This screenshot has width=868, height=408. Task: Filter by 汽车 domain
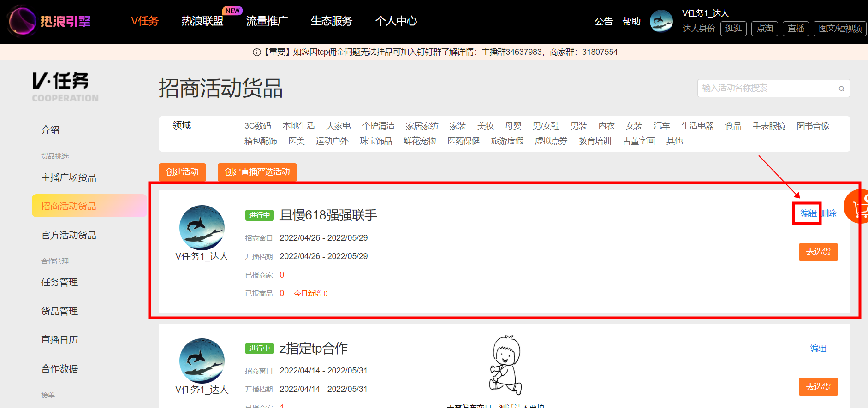(662, 126)
